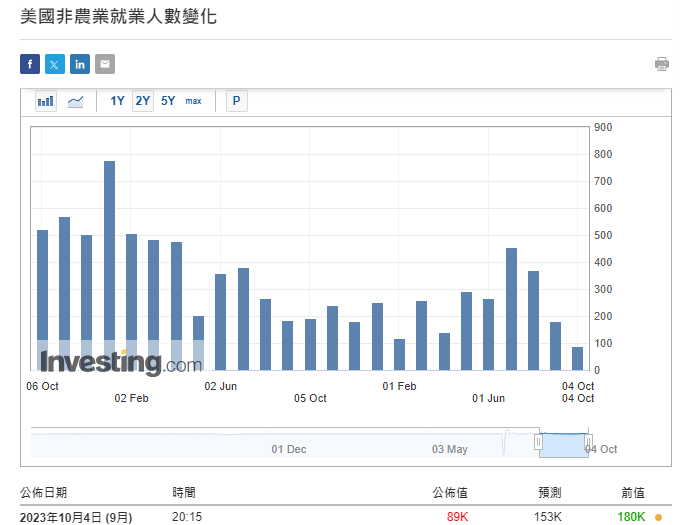Share by email envelope icon

click(105, 64)
